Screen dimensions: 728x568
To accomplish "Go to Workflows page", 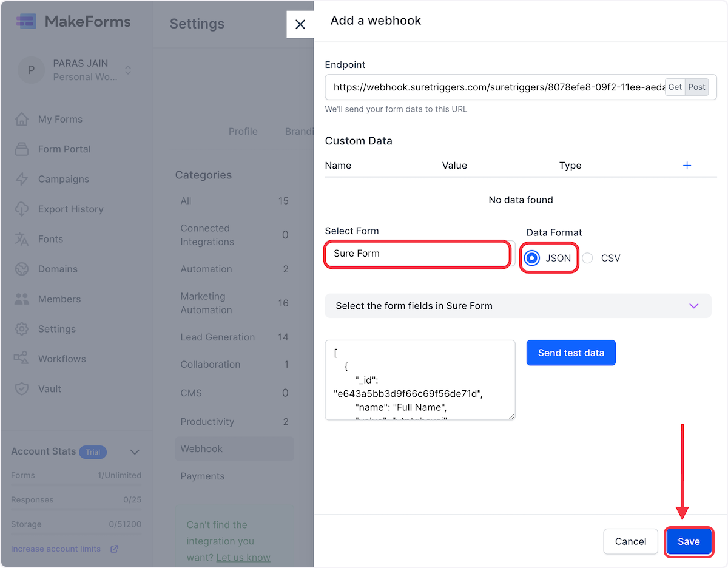I will (62, 359).
